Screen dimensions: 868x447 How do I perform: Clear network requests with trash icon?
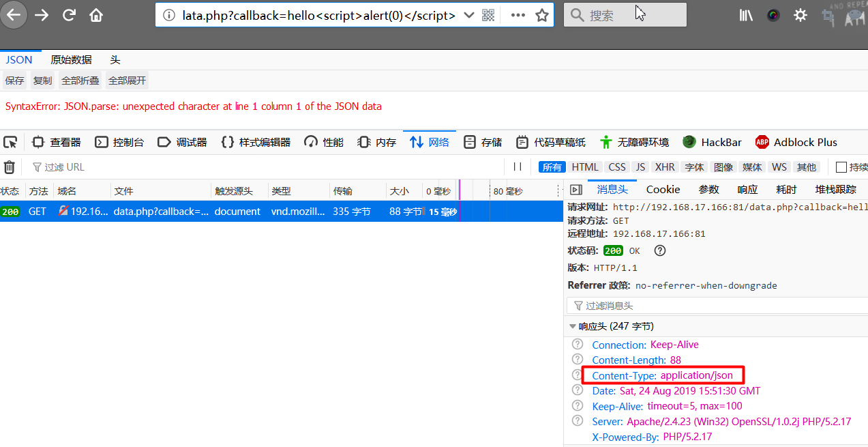point(10,167)
